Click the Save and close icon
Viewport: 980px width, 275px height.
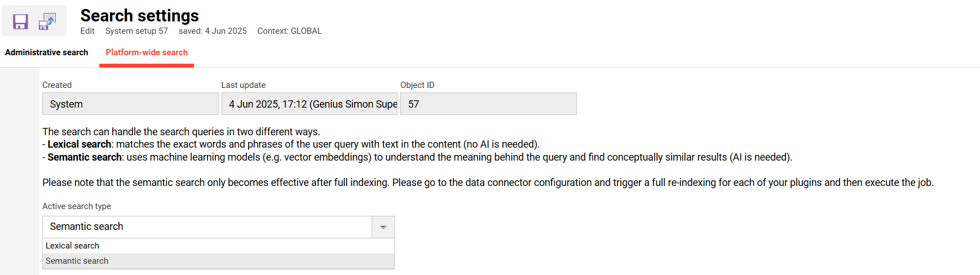click(x=47, y=21)
